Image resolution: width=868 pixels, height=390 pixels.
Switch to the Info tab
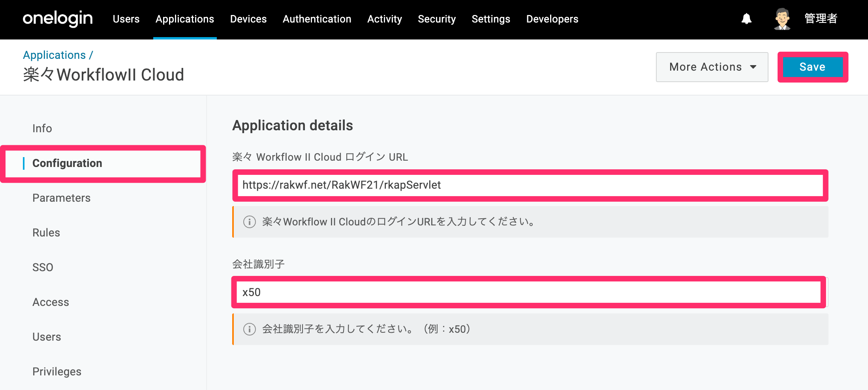coord(42,128)
